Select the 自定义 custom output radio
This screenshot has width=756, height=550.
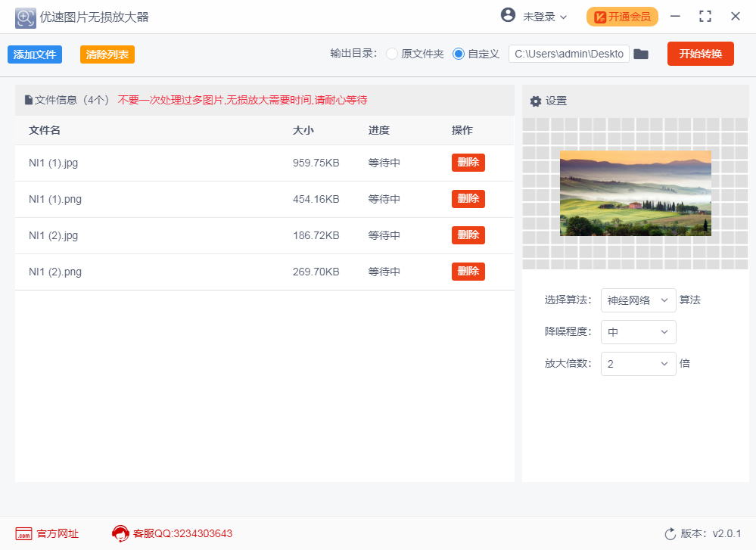click(459, 54)
